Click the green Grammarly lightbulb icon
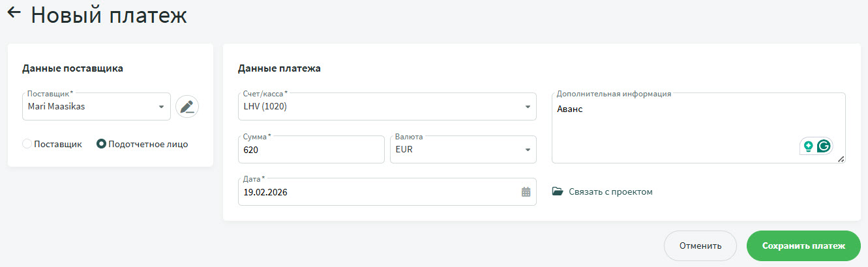 click(x=809, y=147)
